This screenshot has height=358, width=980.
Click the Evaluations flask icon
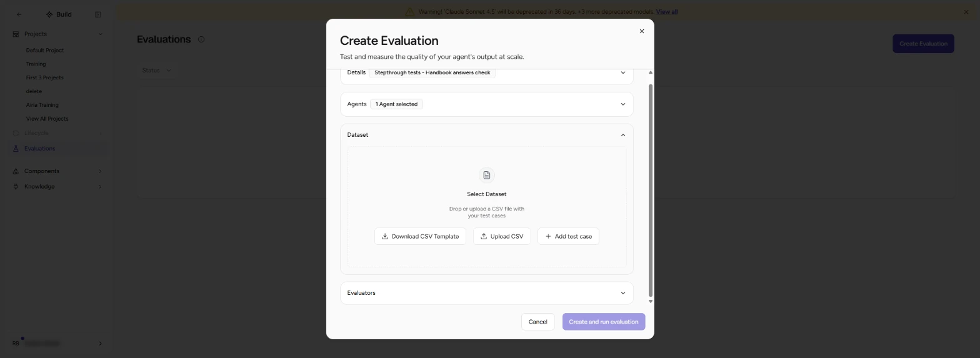tap(16, 149)
